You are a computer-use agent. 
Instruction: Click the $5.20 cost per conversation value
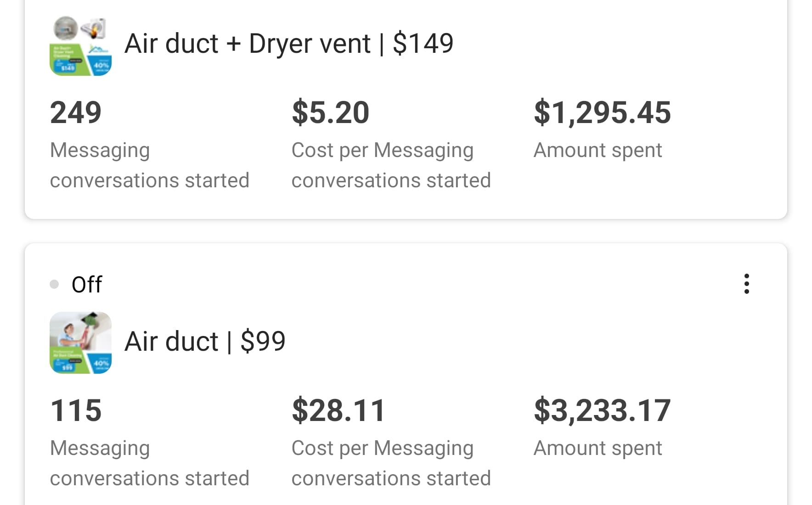(330, 112)
